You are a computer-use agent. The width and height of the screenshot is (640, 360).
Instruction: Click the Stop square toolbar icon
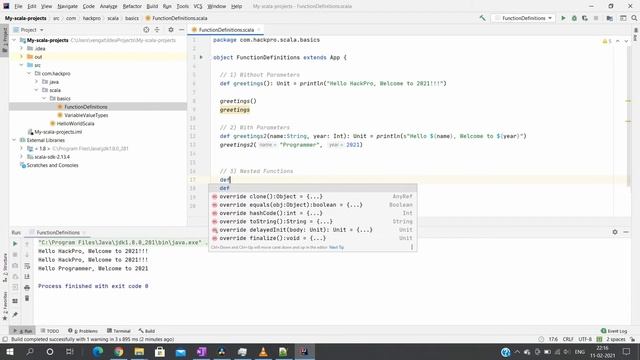pyautogui.click(x=596, y=18)
